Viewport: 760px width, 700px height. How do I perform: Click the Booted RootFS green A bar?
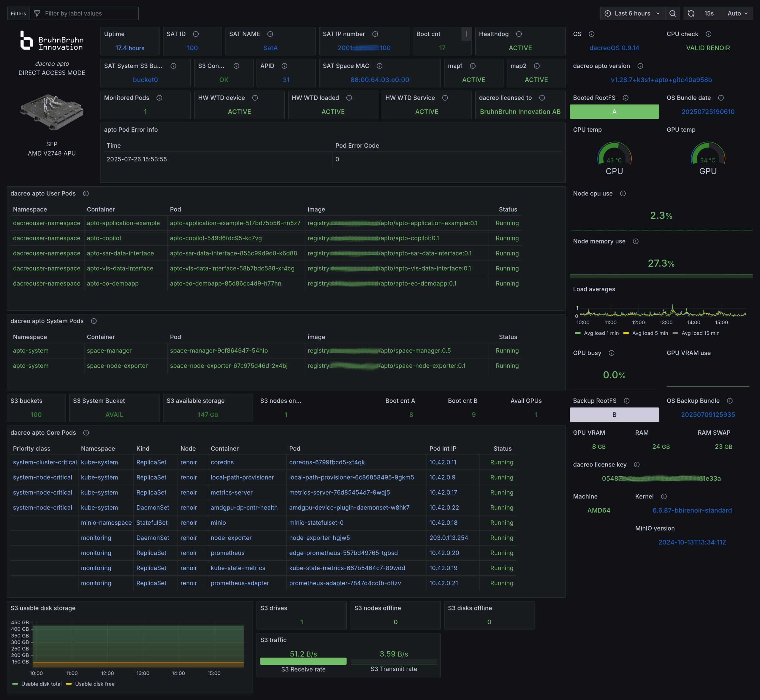click(614, 112)
